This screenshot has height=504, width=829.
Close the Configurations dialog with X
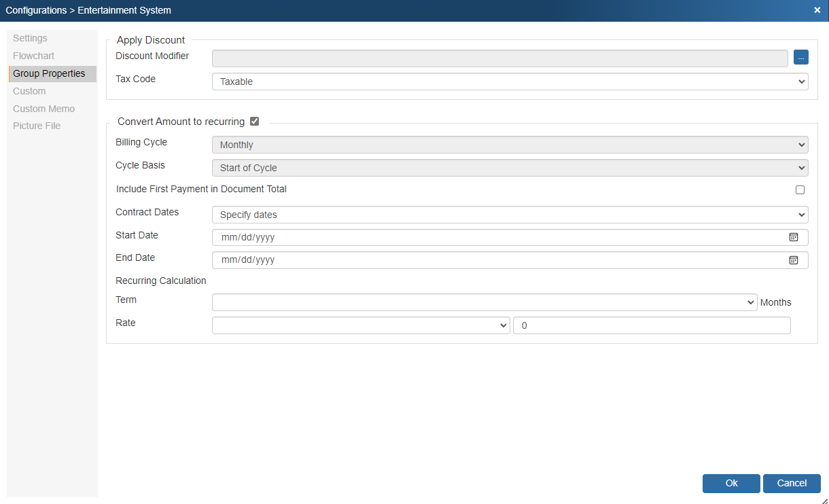tap(817, 10)
